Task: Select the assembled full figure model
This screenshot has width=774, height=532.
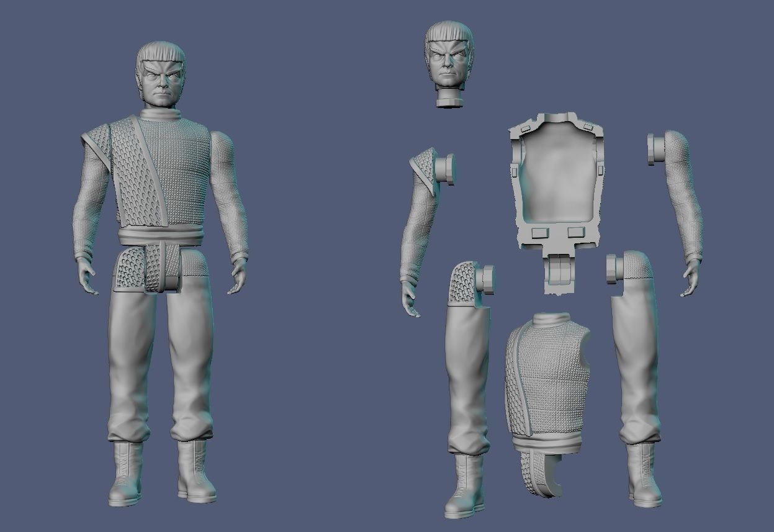Action: coord(160,273)
